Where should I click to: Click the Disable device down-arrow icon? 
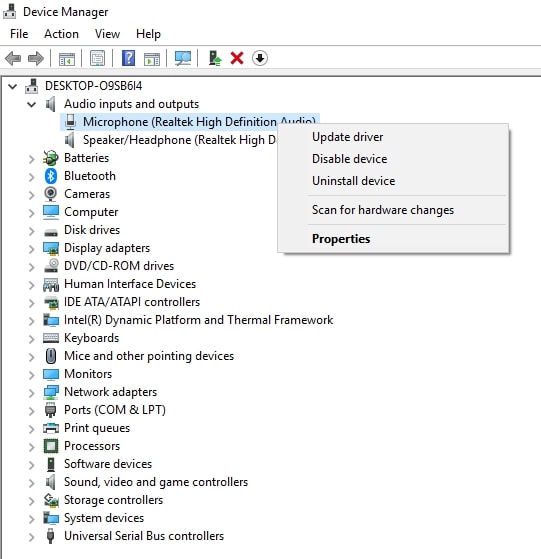tap(260, 58)
